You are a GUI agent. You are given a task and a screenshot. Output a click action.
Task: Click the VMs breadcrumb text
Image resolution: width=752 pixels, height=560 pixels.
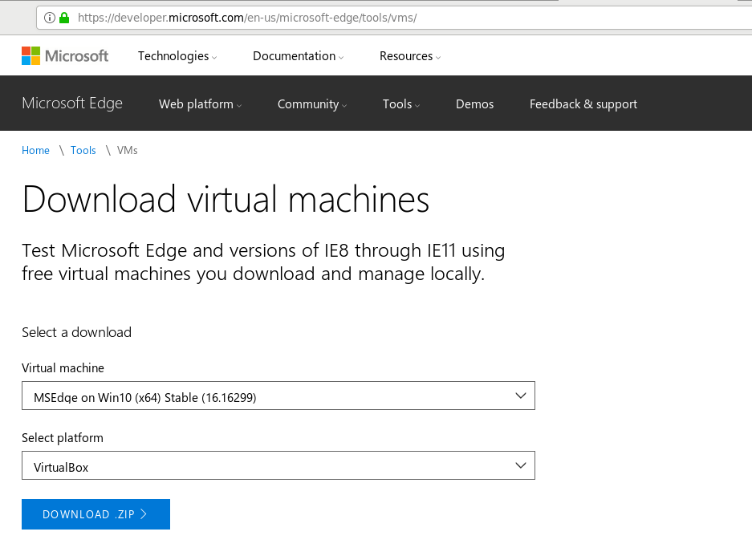(x=127, y=151)
